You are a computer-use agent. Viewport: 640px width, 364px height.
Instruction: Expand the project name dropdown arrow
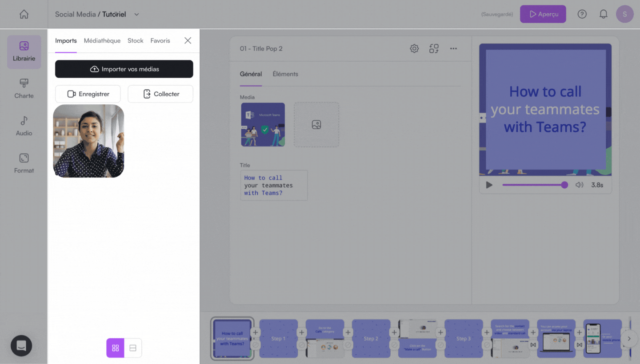(x=136, y=14)
